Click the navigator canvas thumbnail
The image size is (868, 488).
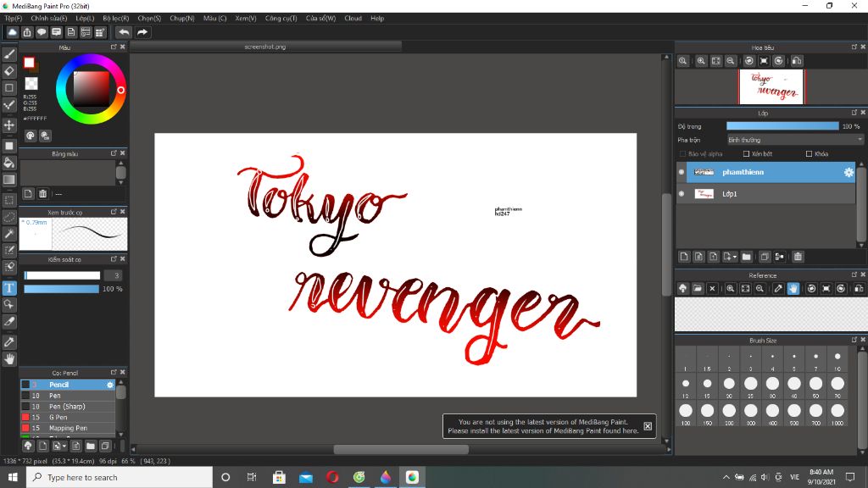point(771,86)
